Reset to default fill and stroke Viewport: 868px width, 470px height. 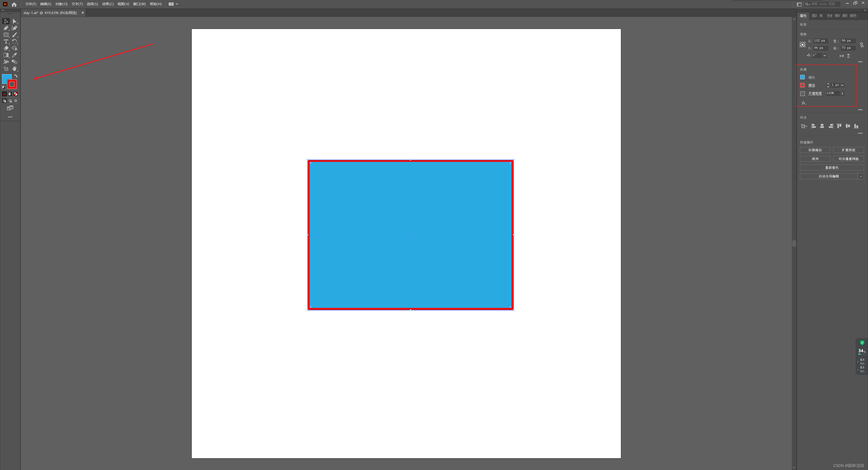pyautogui.click(x=4, y=87)
